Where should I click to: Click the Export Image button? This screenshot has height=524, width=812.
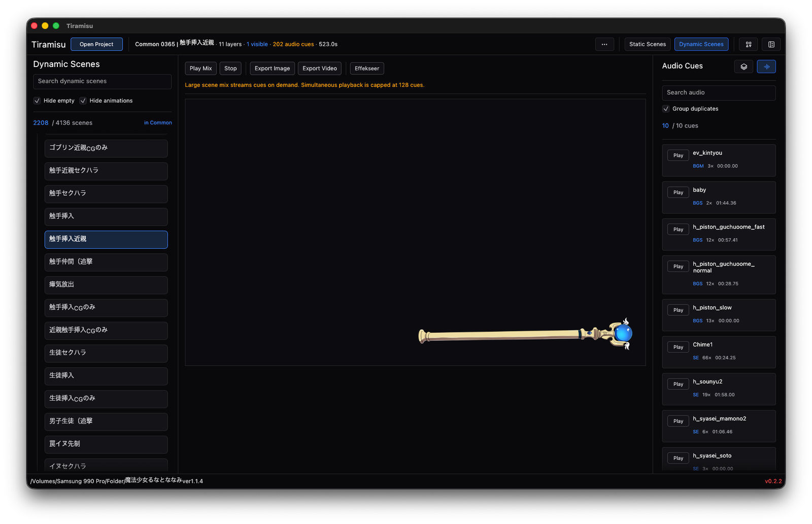tap(273, 69)
